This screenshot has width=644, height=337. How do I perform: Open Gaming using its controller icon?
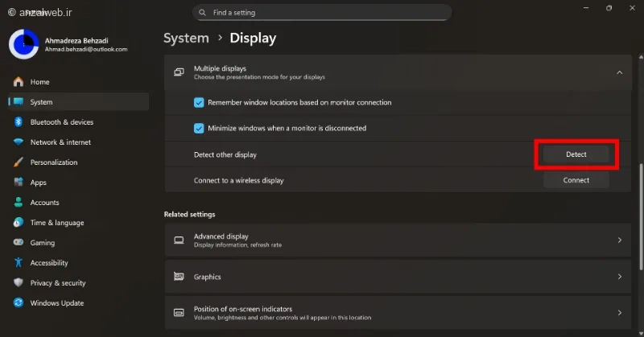[18, 243]
